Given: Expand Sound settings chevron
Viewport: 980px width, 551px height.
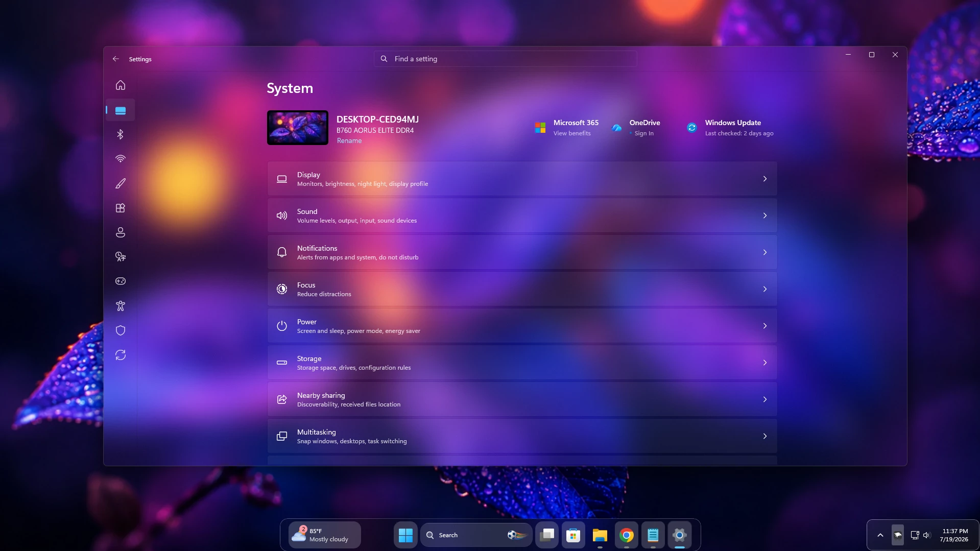Looking at the screenshot, I should [765, 215].
